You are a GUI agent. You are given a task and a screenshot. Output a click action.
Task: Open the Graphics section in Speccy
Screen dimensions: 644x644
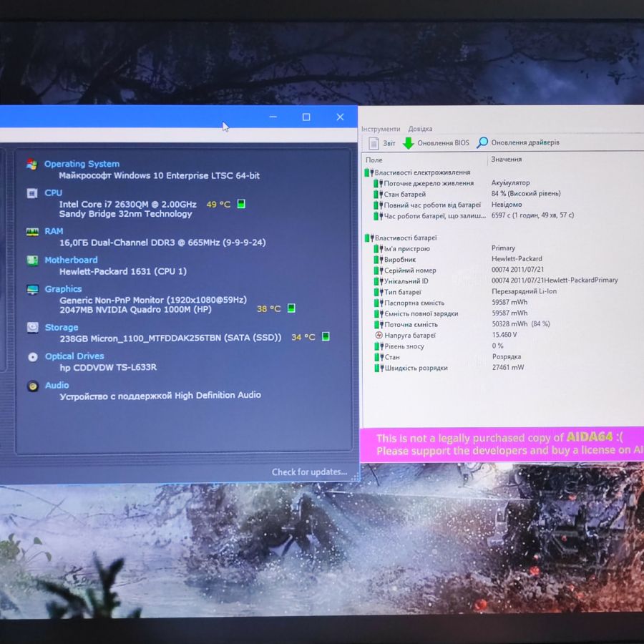coord(63,289)
